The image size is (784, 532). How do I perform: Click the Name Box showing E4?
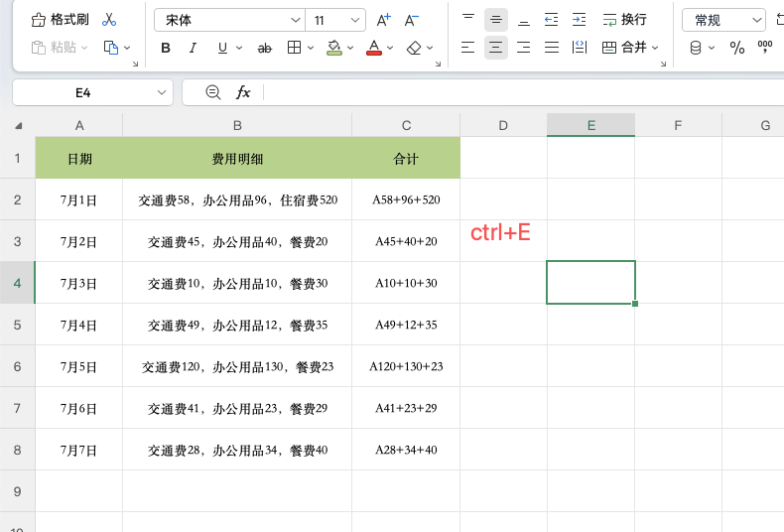83,92
